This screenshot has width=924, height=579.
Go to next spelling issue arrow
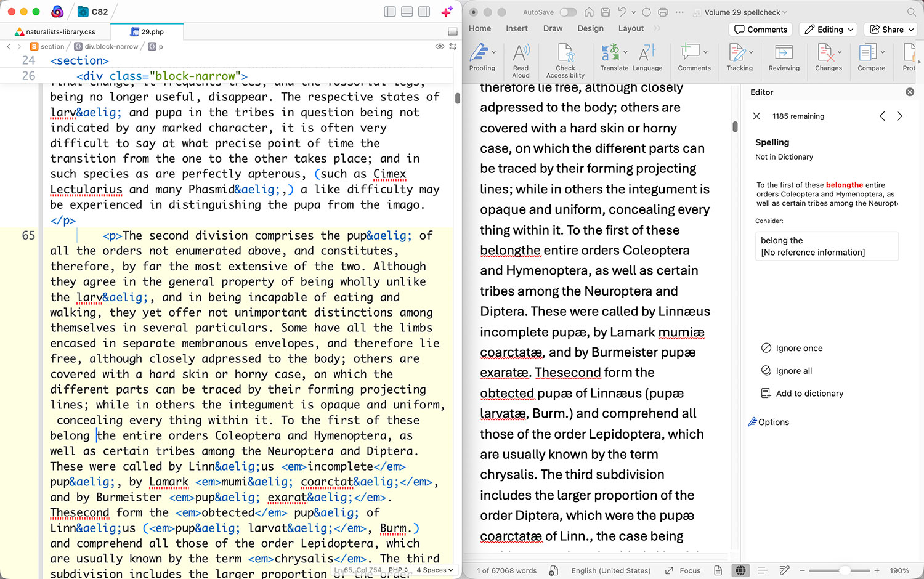[899, 116]
